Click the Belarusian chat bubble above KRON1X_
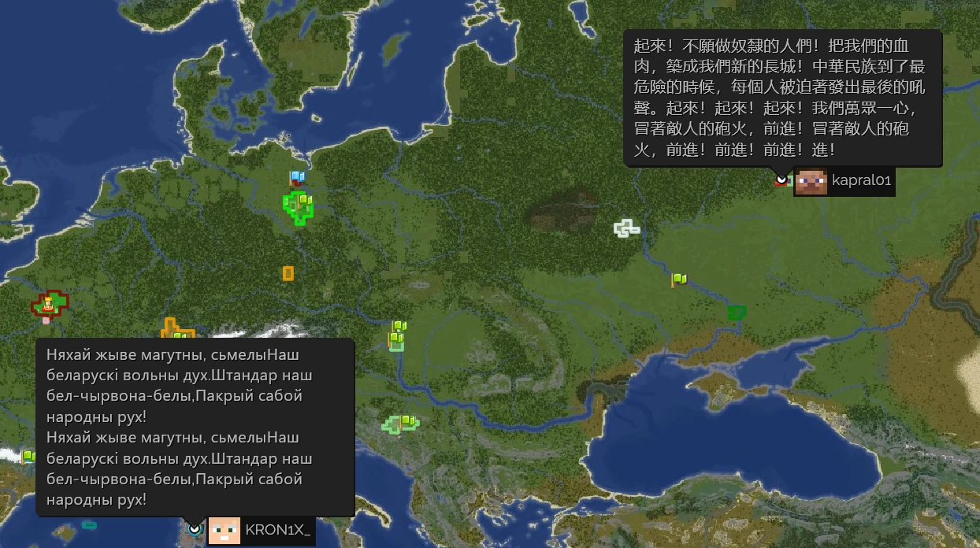 coord(195,428)
